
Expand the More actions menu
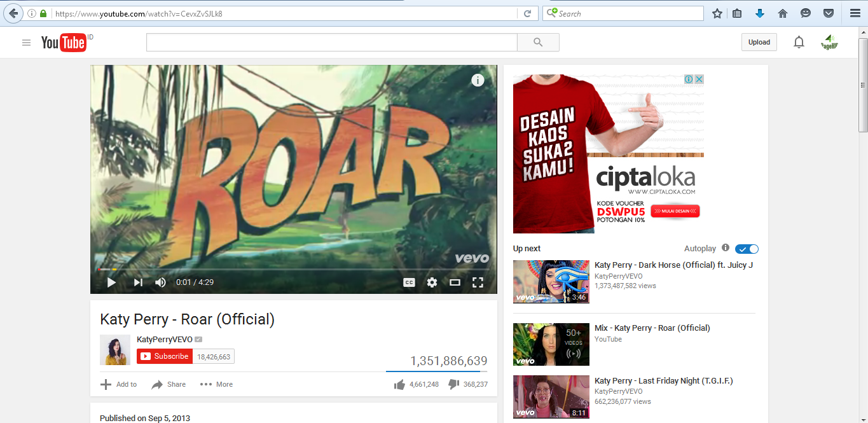[x=216, y=384]
